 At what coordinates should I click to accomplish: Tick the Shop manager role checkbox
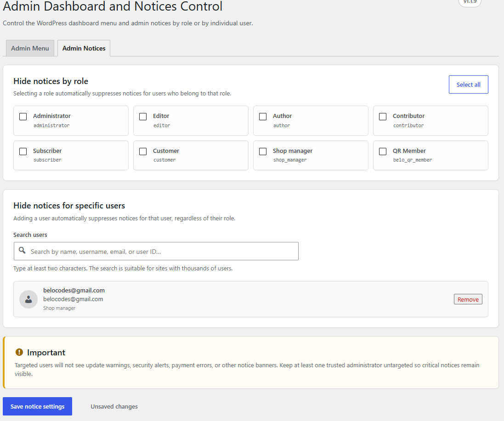263,151
